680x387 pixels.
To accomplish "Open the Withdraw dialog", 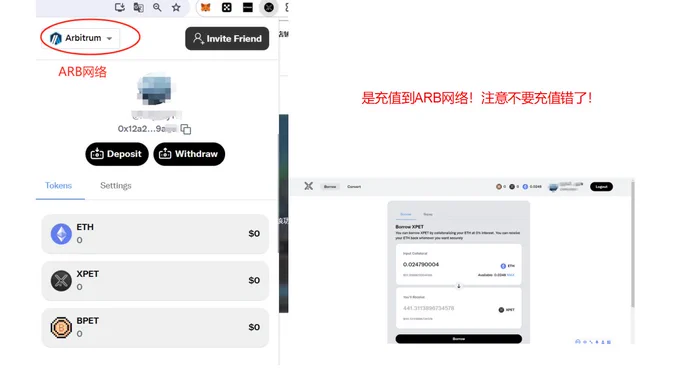I will click(189, 154).
